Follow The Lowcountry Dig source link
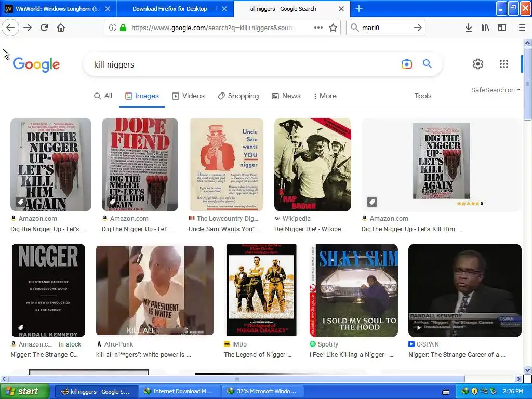This screenshot has width=532, height=399. click(224, 219)
